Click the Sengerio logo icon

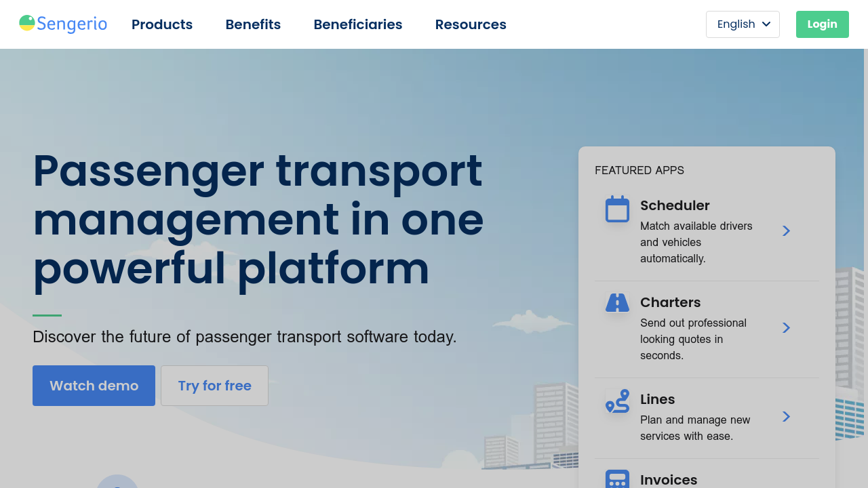coord(27,24)
